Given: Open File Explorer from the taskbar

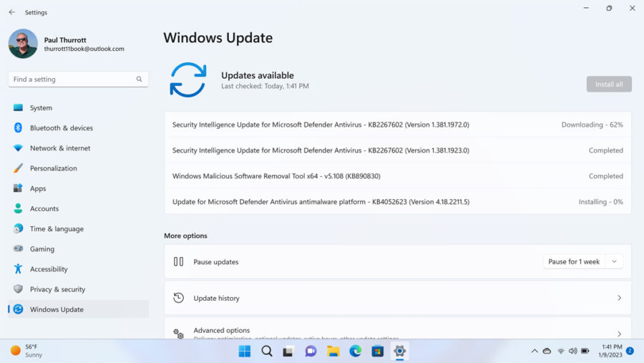Looking at the screenshot, I should pyautogui.click(x=333, y=351).
